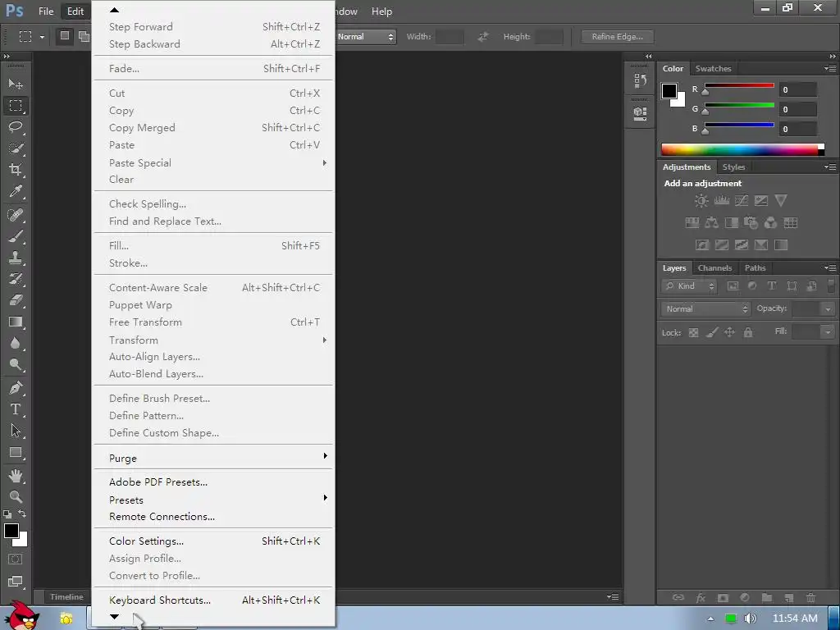Select the Quick Selection tool
This screenshot has width=840, height=630.
click(x=16, y=148)
